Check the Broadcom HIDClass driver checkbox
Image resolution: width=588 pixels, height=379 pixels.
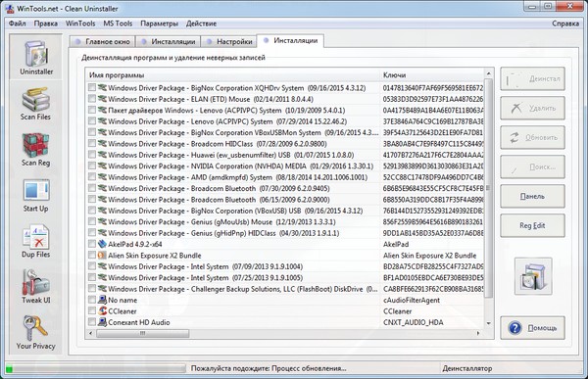point(92,144)
